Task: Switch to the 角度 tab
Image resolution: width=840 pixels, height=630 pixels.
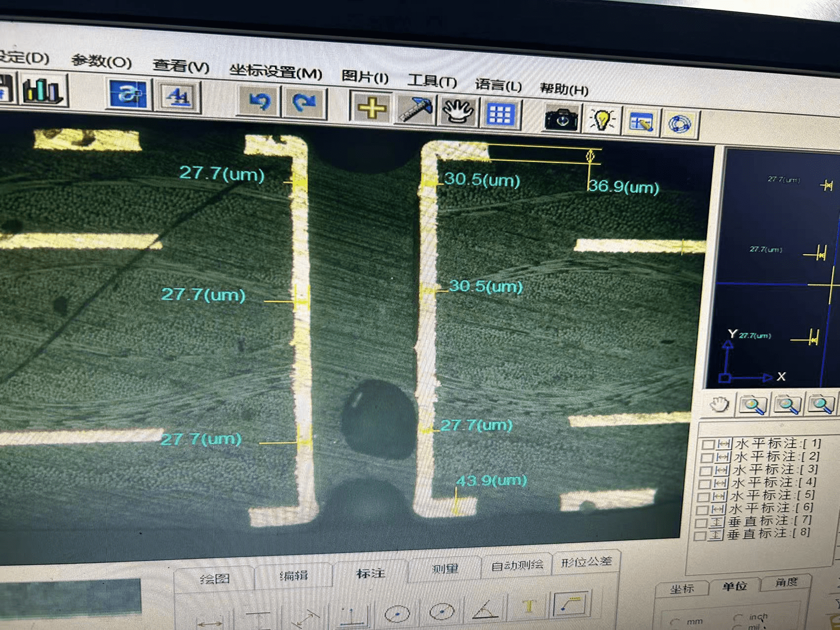Action: point(786,583)
